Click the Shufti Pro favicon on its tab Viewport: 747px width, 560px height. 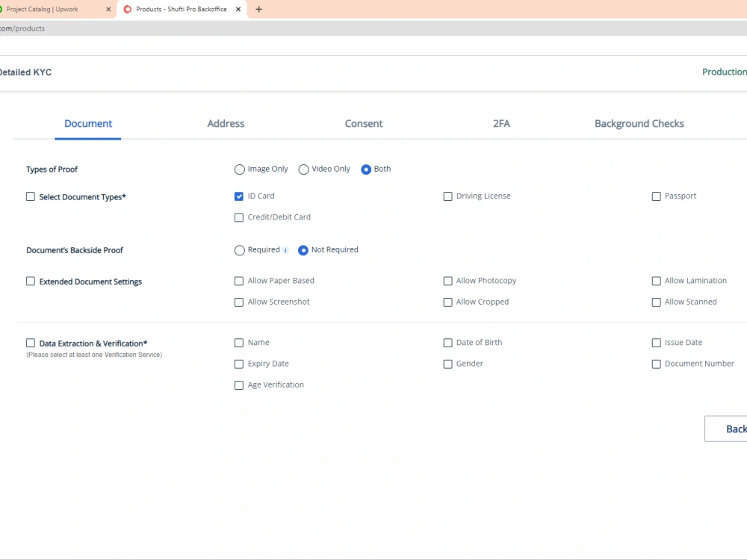click(127, 10)
